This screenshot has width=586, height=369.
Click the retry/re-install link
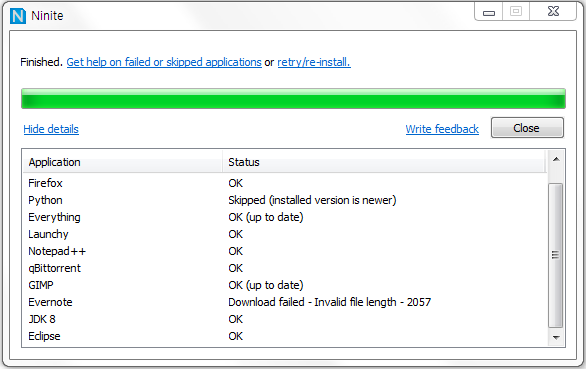click(x=314, y=62)
